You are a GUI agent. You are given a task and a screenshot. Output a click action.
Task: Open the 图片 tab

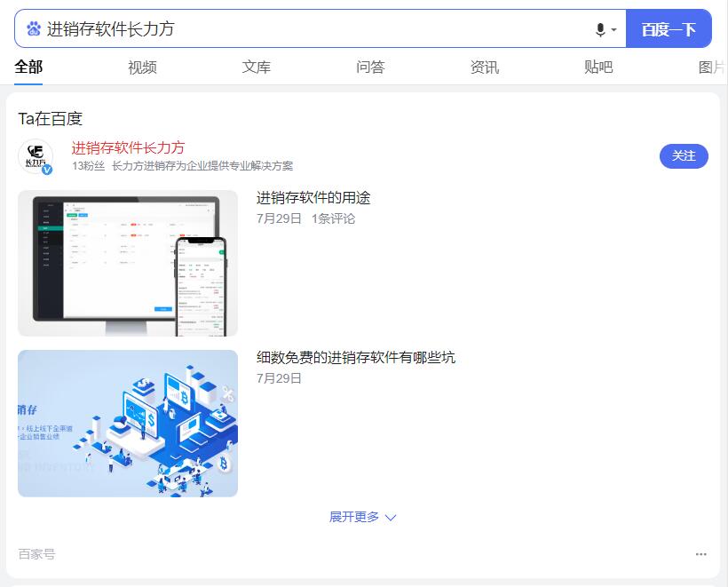coord(712,67)
